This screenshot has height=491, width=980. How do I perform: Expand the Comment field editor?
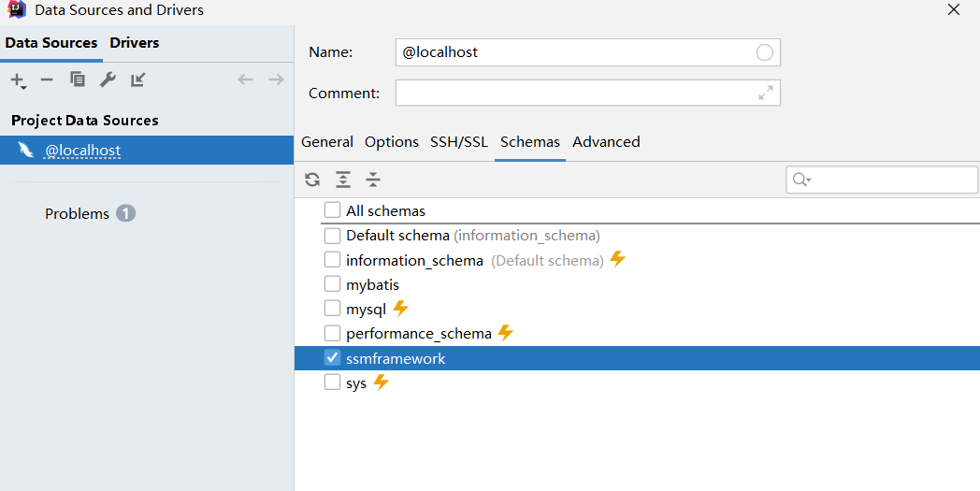point(766,93)
